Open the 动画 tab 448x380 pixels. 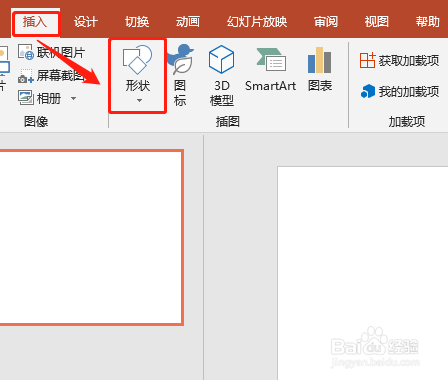pyautogui.click(x=188, y=22)
